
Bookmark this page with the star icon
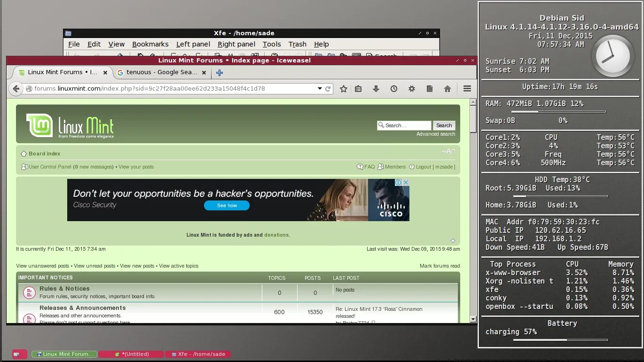tap(344, 89)
